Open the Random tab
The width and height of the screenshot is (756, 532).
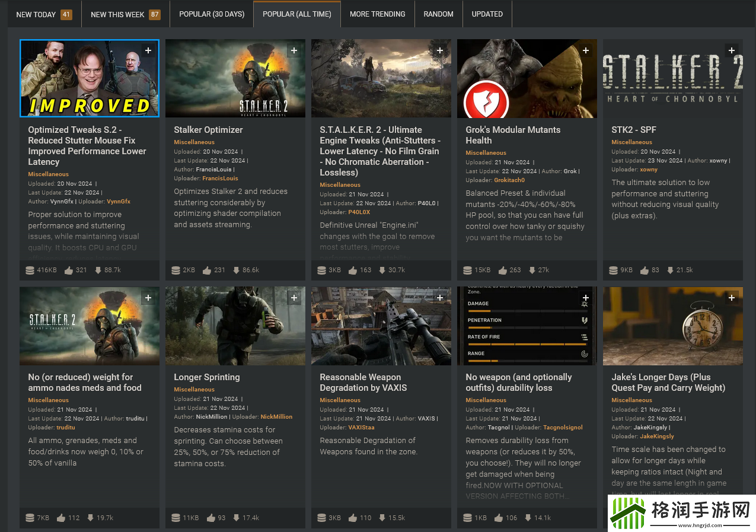[x=438, y=14]
